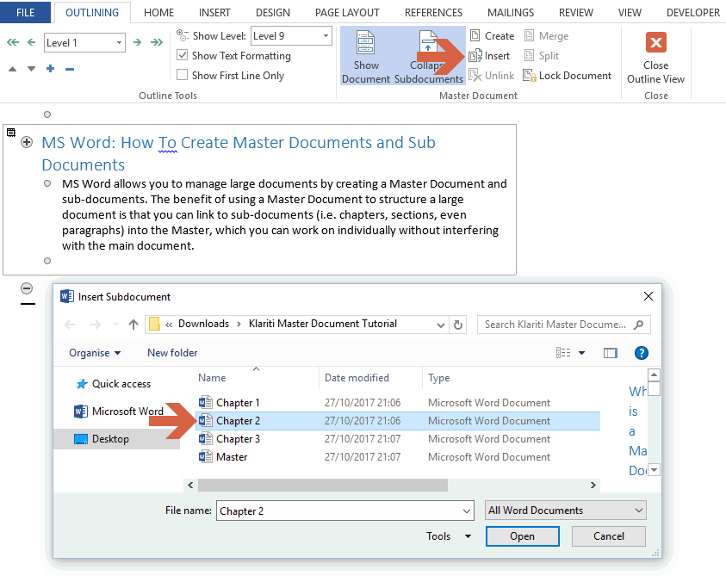Screen dimensions: 726x588
Task: Switch to the REFERENCES ribbon tab
Action: pyautogui.click(x=433, y=12)
